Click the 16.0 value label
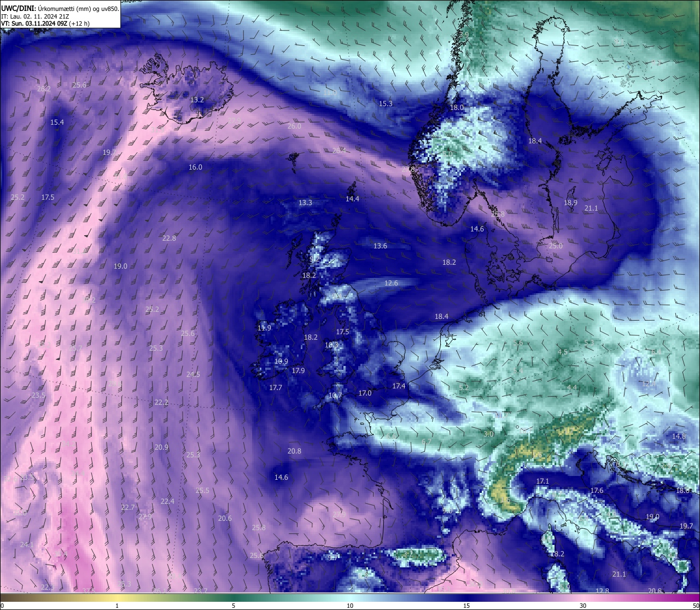Image resolution: width=700 pixels, height=610 pixels. click(x=195, y=167)
